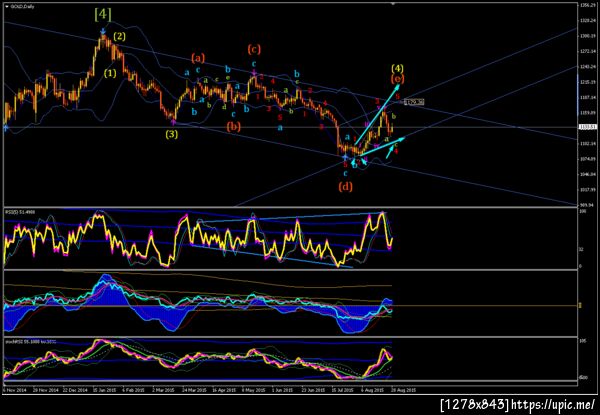Click the price tag box on the channel line
The height and width of the screenshot is (415, 600).
[x=414, y=102]
